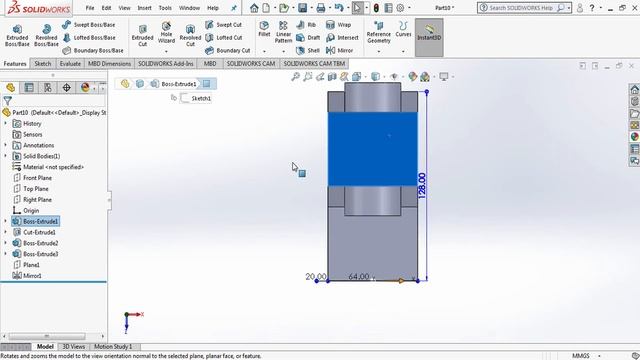Open Reference Geometry tool
This screenshot has width=640, height=360.
coord(379,32)
